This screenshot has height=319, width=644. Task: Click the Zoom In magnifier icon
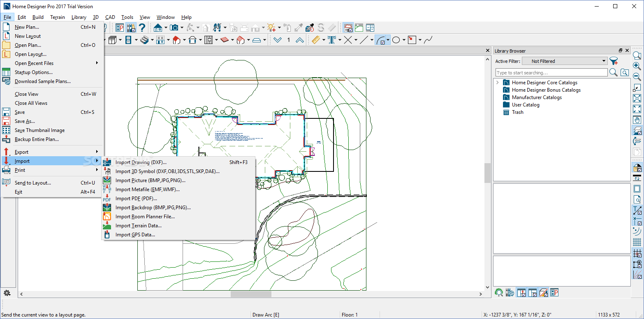coord(637,66)
